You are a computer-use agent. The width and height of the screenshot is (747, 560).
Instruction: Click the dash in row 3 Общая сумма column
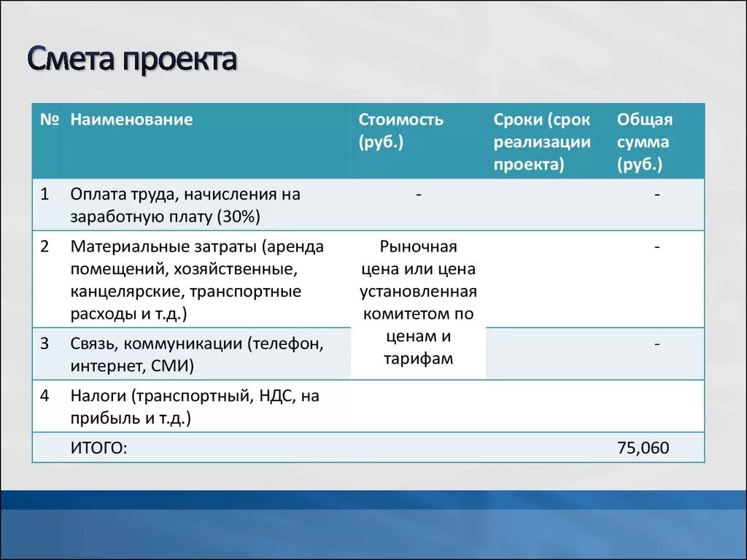click(657, 343)
